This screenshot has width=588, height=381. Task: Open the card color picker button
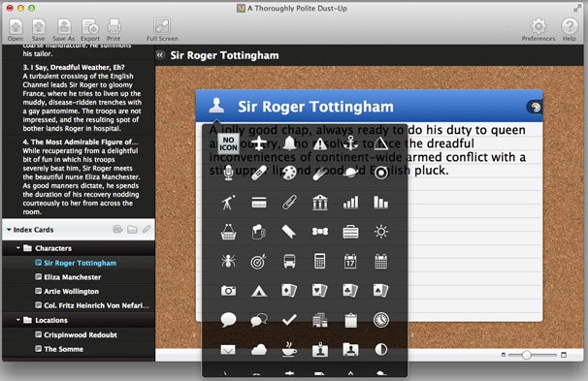pos(535,108)
